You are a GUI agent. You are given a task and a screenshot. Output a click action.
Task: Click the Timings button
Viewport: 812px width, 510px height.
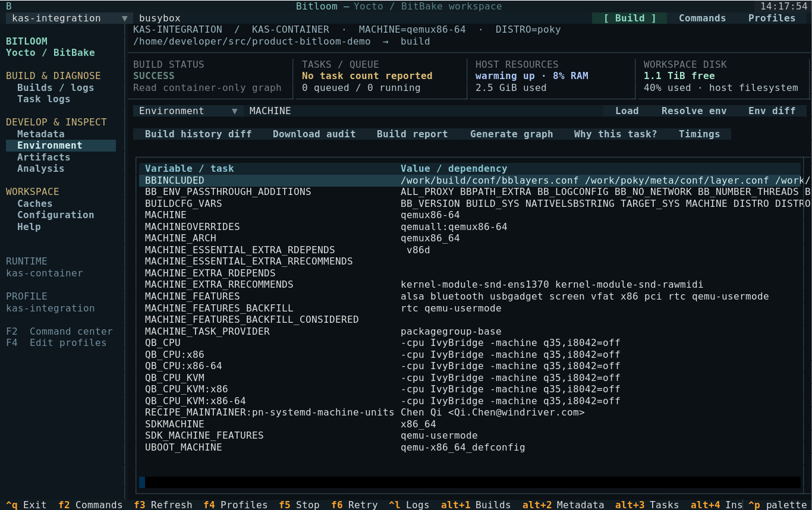(x=699, y=134)
